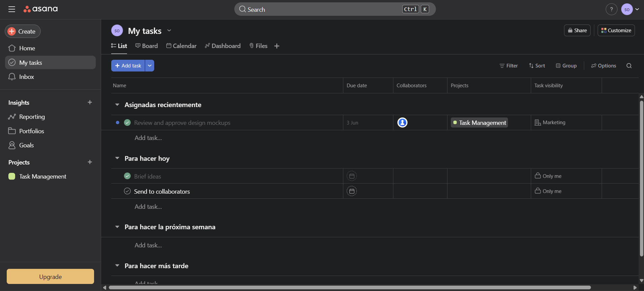Click the help question mark icon
The height and width of the screenshot is (291, 644).
coord(611,9)
